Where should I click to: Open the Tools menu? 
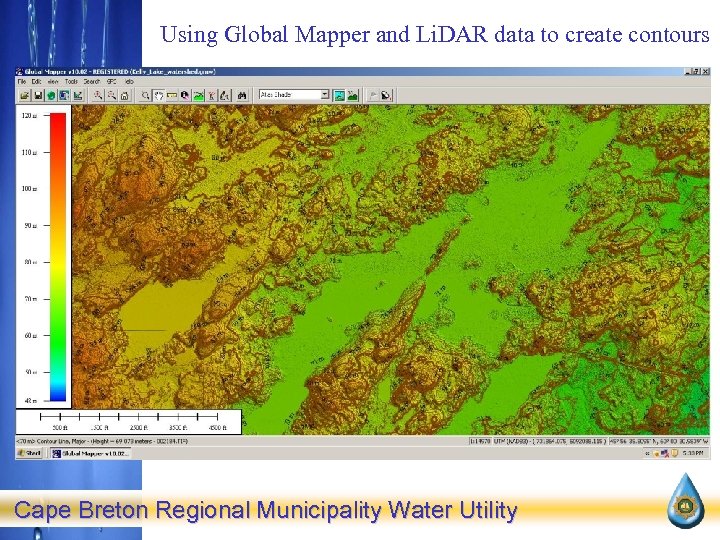pos(71,82)
